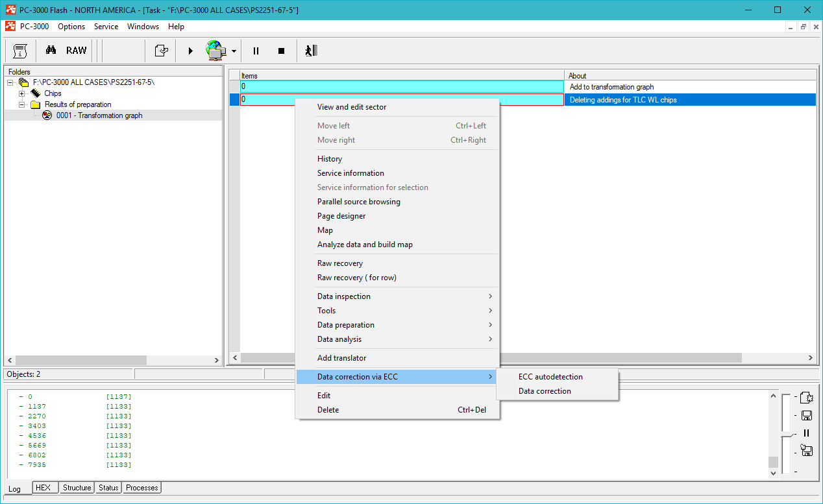Click the binoculars search icon
The image size is (823, 504).
tap(51, 51)
